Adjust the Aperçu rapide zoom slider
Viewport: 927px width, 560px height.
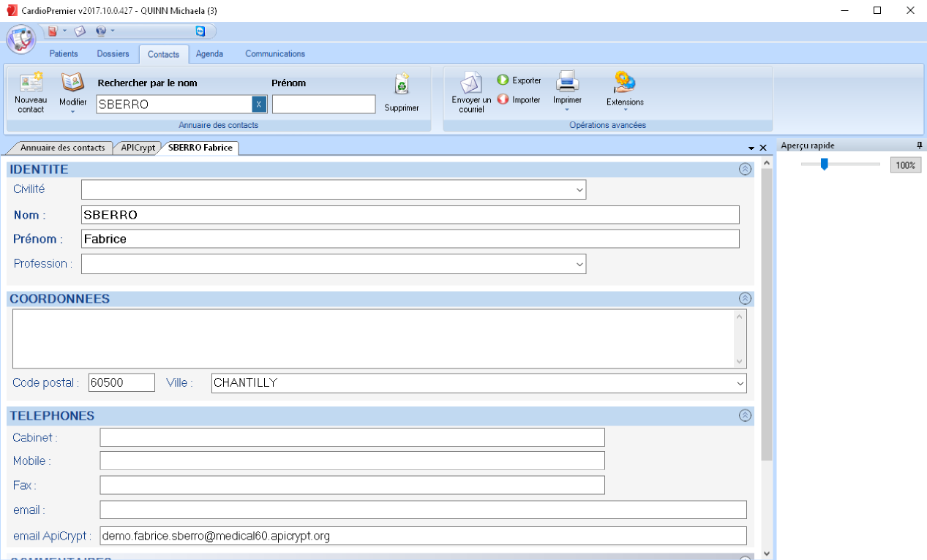pyautogui.click(x=824, y=164)
